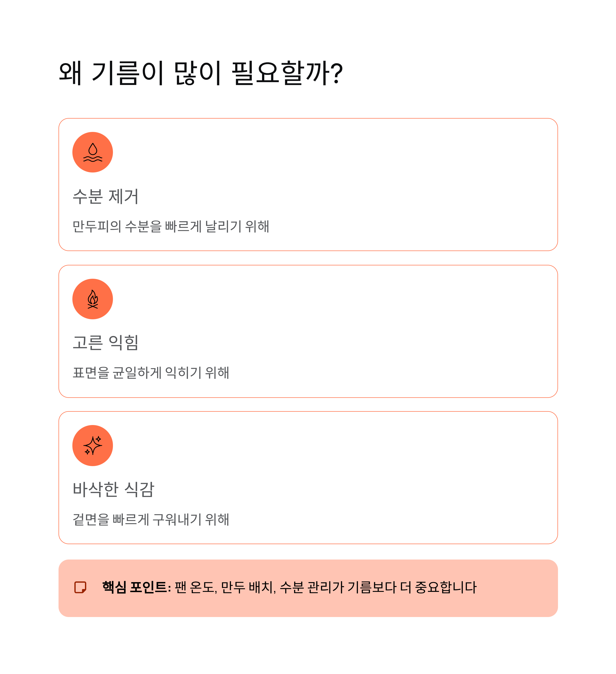Click the bold 핵심 포인트: label
616x674 pixels.
coord(137,587)
